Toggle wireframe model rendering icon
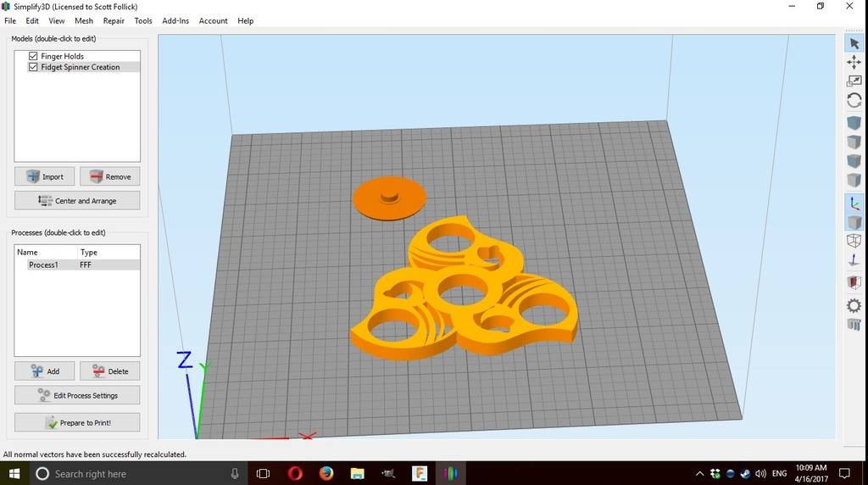868x485 pixels. pyautogui.click(x=854, y=241)
